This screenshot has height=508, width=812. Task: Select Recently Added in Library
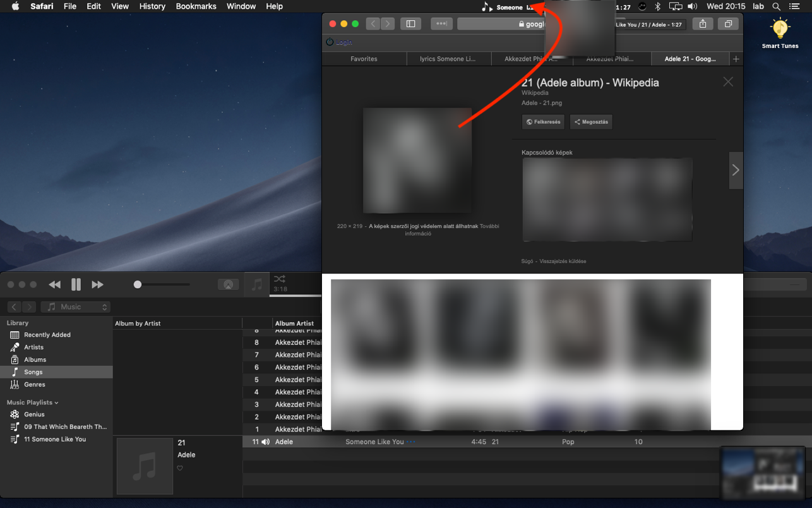(x=56, y=335)
